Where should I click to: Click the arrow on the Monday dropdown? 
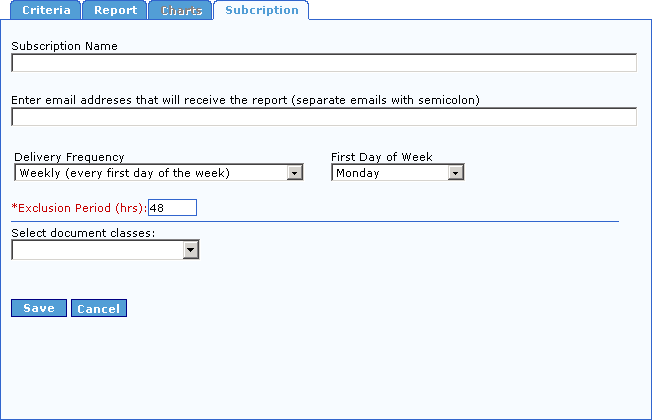tap(456, 173)
